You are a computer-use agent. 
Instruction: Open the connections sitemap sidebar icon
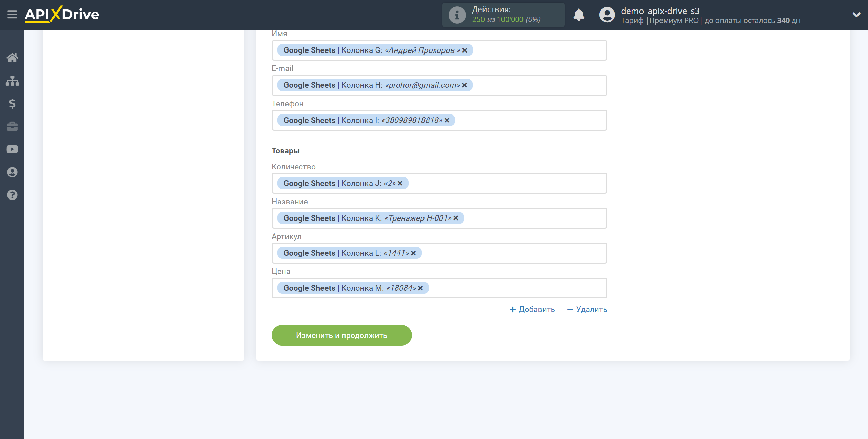12,81
